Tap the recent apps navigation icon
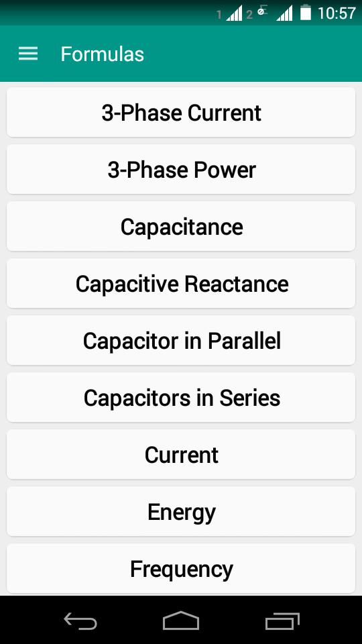362x644 pixels. [x=282, y=621]
